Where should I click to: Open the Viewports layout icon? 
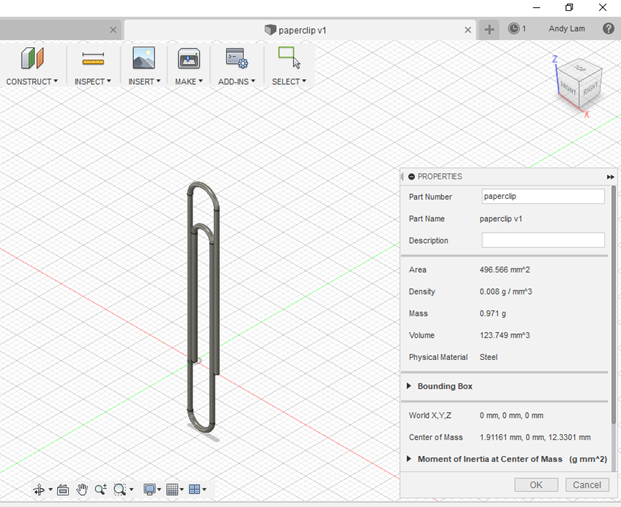[x=194, y=490]
